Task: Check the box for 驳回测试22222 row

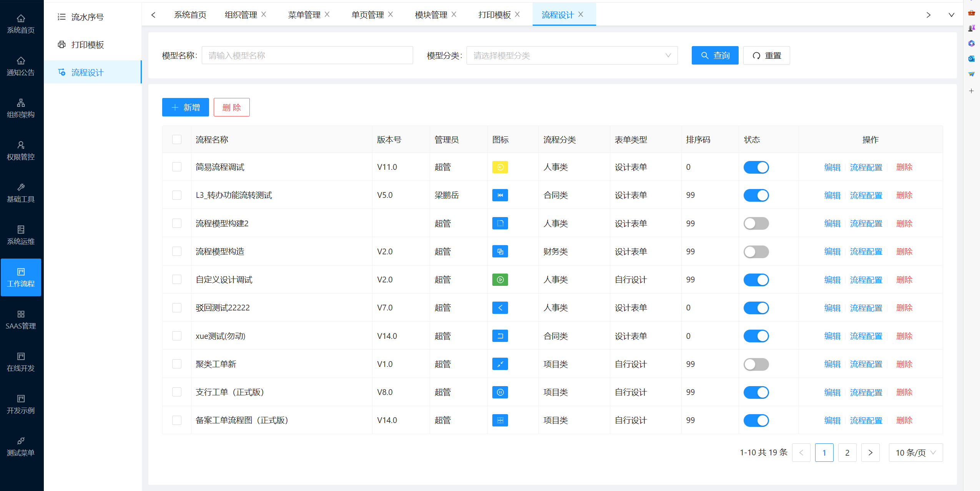Action: tap(177, 308)
